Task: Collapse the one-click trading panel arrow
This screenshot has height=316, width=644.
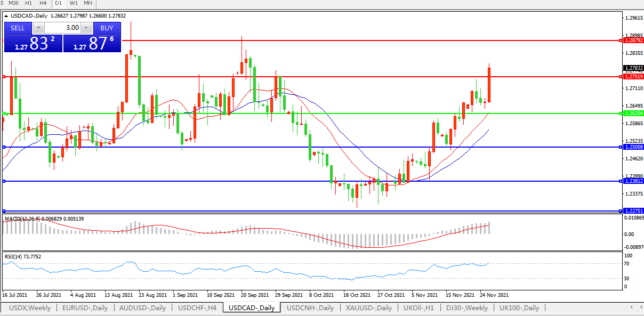Action: coord(6,15)
